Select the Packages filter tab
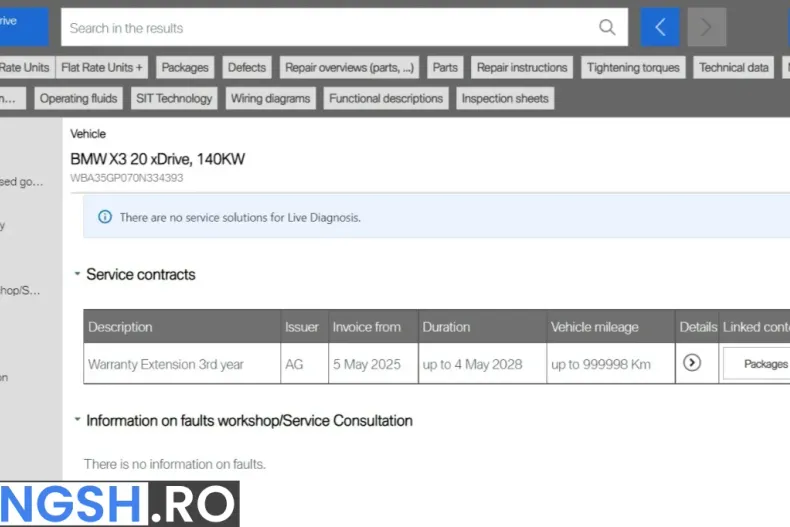The width and height of the screenshot is (790, 527). click(x=185, y=68)
